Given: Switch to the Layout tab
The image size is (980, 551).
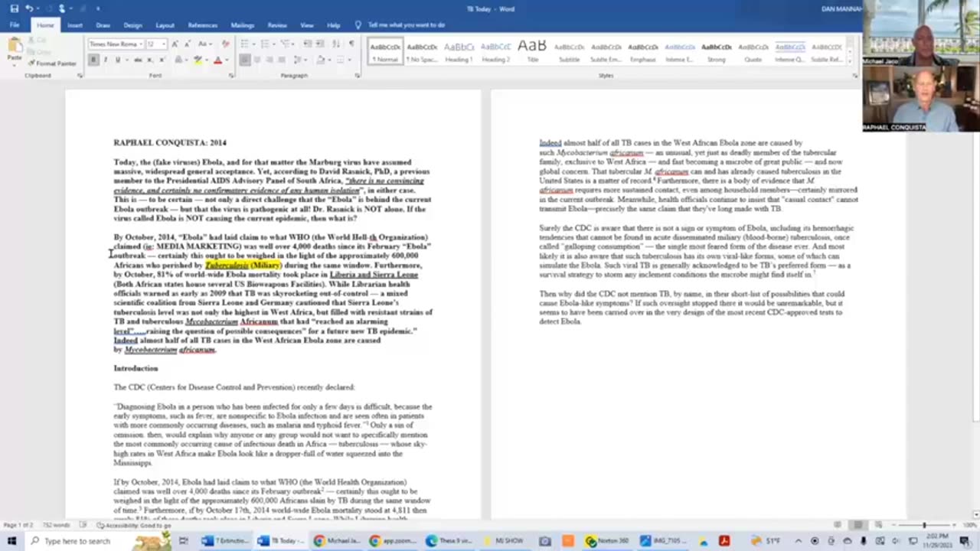Looking at the screenshot, I should click(x=165, y=25).
